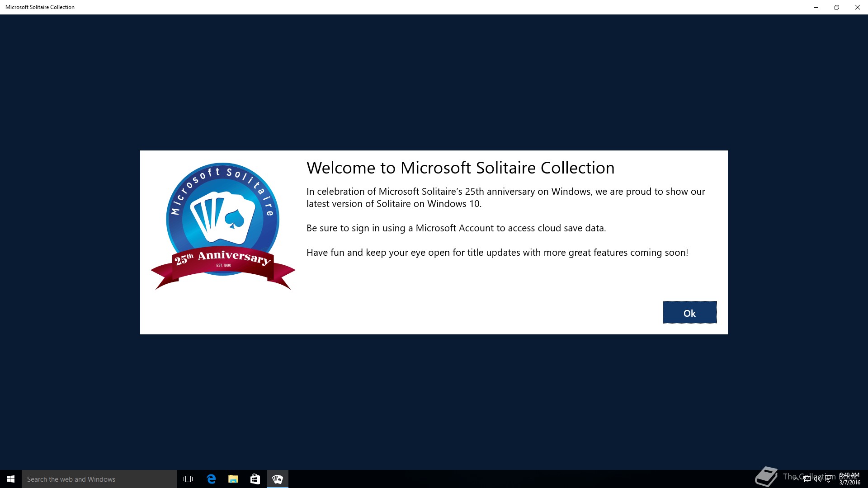
Task: Minimize the Solitaire Collection window
Action: (816, 7)
